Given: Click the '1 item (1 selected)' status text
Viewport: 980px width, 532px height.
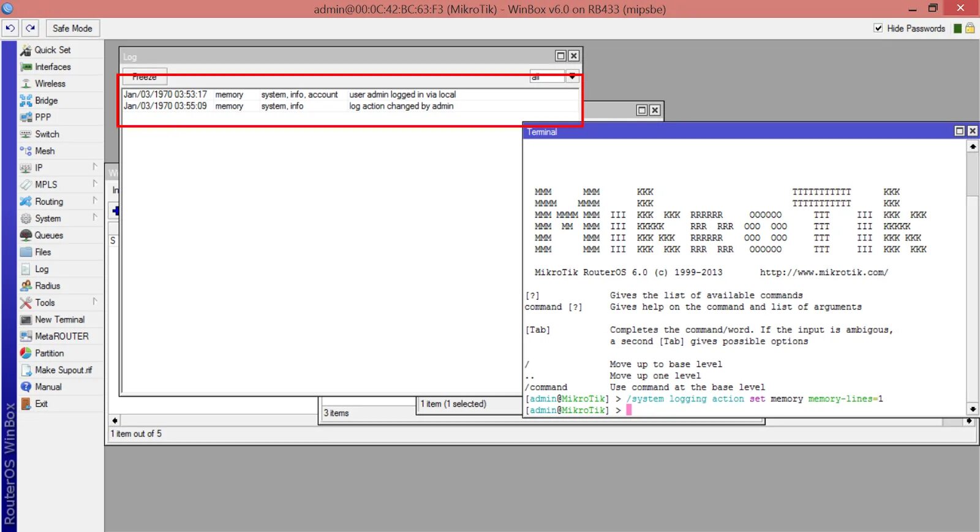Looking at the screenshot, I should tap(453, 404).
